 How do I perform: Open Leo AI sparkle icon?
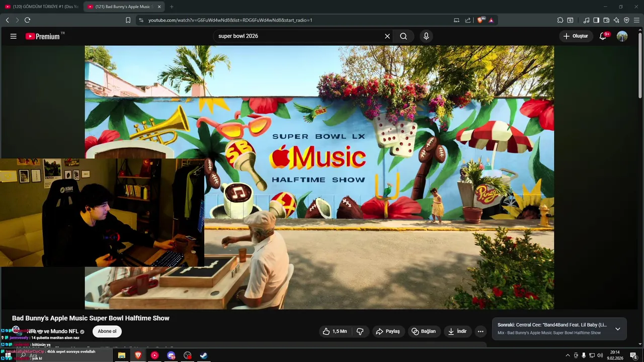616,20
